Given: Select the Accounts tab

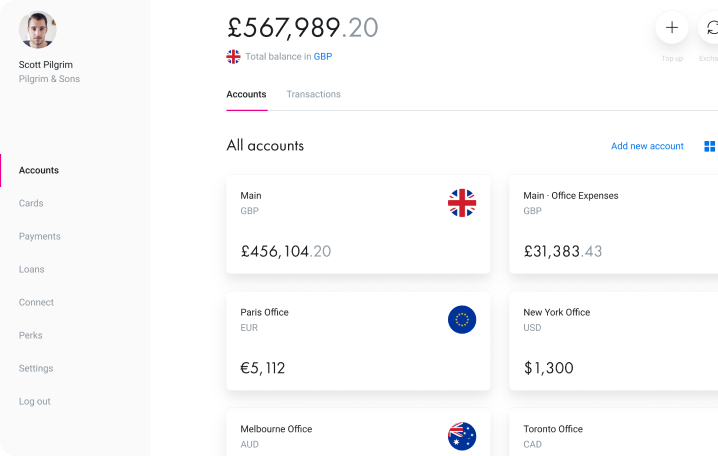Looking at the screenshot, I should [246, 94].
